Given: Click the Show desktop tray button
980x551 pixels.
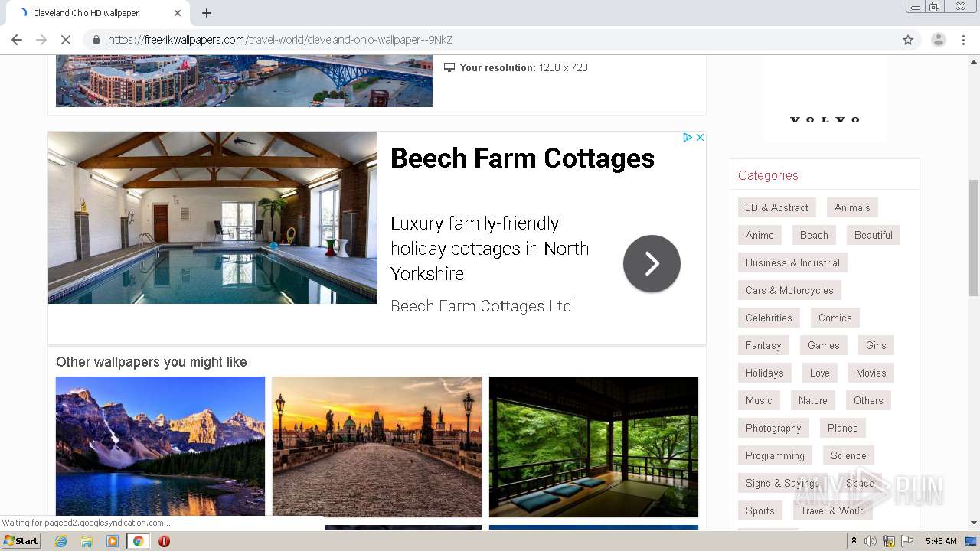Looking at the screenshot, I should point(972,541).
